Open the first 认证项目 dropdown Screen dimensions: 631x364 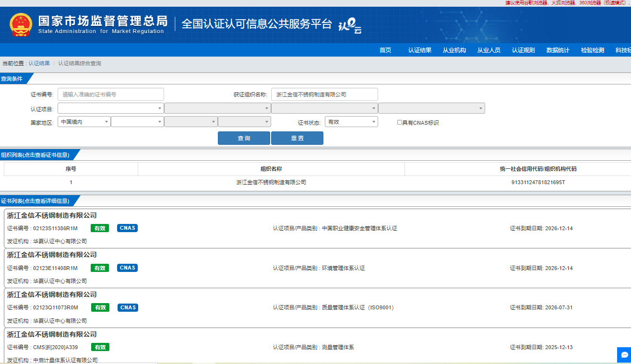click(x=110, y=108)
